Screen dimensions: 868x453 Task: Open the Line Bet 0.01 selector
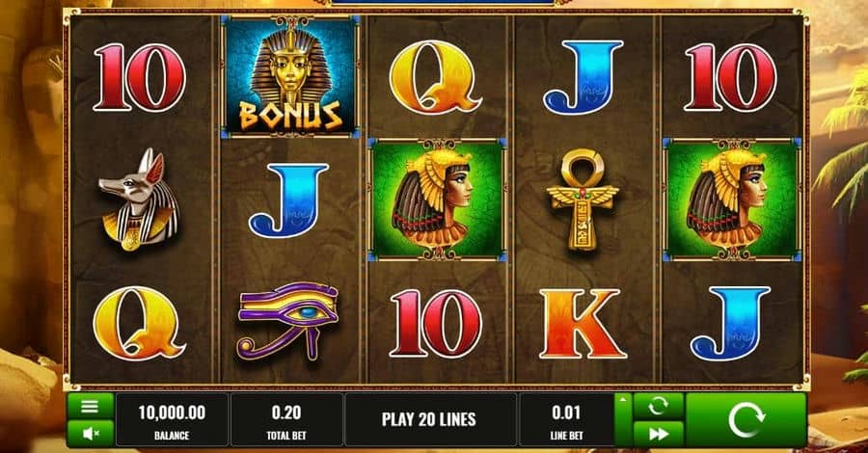tap(566, 420)
